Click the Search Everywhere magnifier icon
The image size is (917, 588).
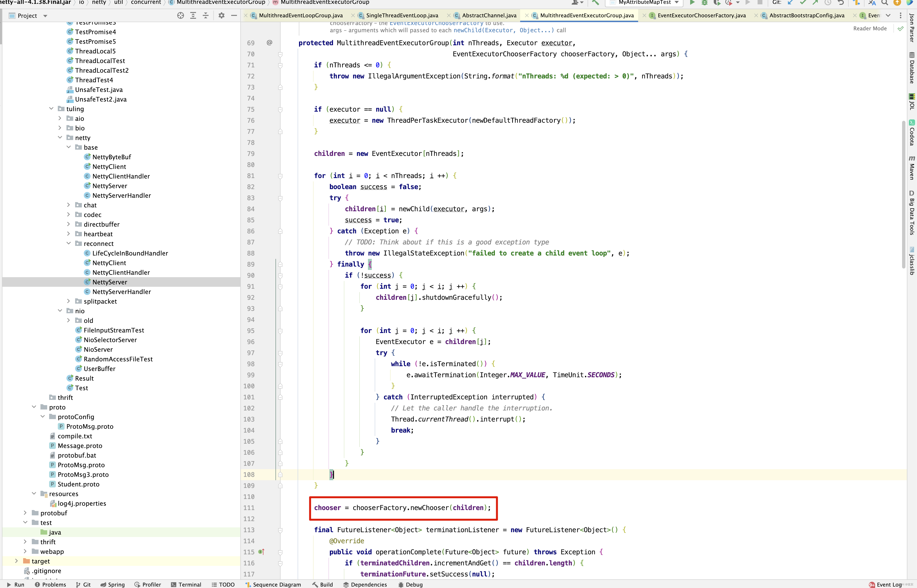(x=884, y=3)
